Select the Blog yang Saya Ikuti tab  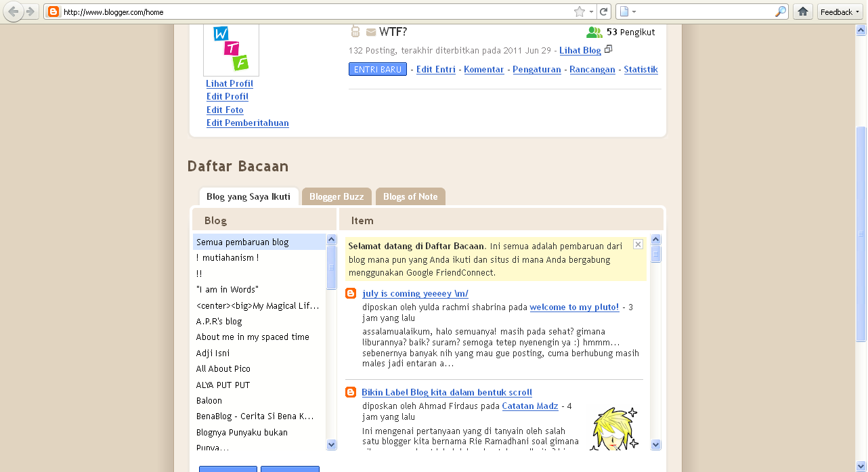point(248,196)
